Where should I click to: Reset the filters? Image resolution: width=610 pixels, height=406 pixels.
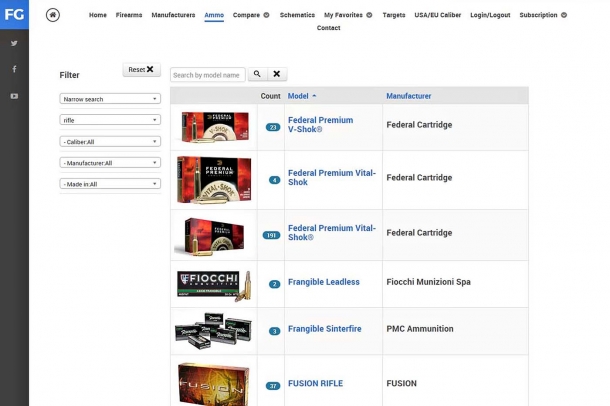(x=141, y=69)
